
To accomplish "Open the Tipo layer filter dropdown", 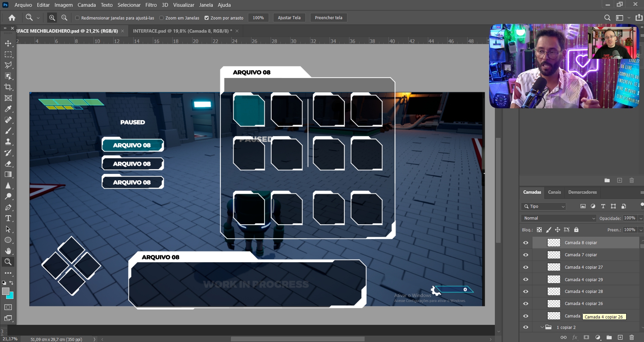I will coord(544,206).
